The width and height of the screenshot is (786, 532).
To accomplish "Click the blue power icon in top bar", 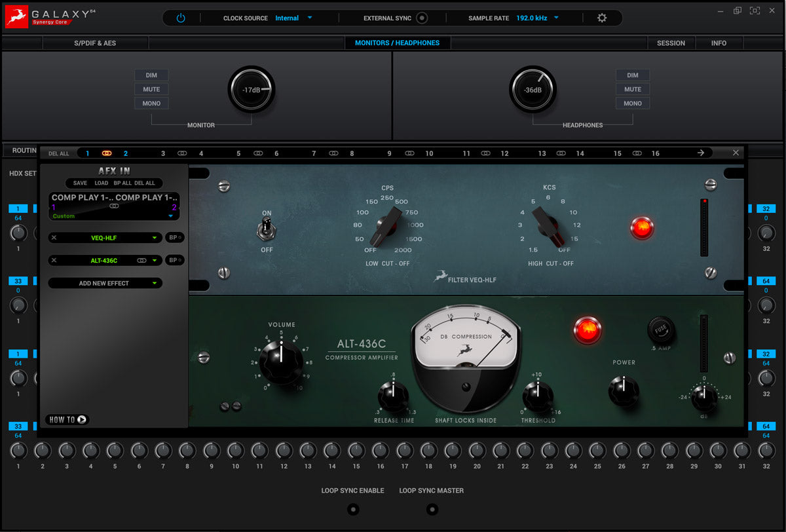I will [x=181, y=18].
